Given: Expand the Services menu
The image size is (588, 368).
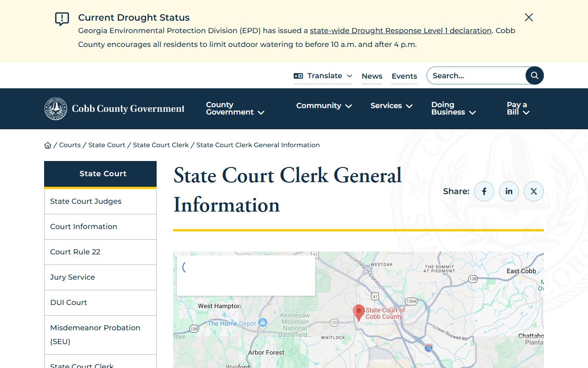Looking at the screenshot, I should (x=391, y=106).
